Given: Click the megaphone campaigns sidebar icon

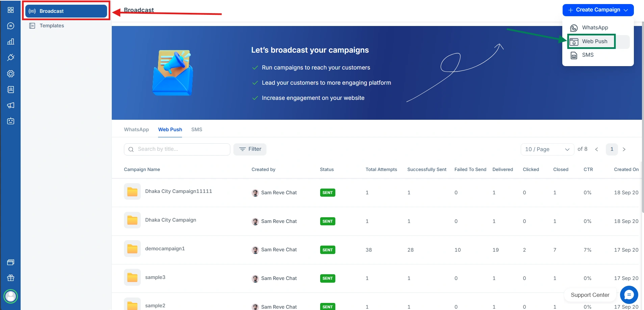Looking at the screenshot, I should coord(10,105).
